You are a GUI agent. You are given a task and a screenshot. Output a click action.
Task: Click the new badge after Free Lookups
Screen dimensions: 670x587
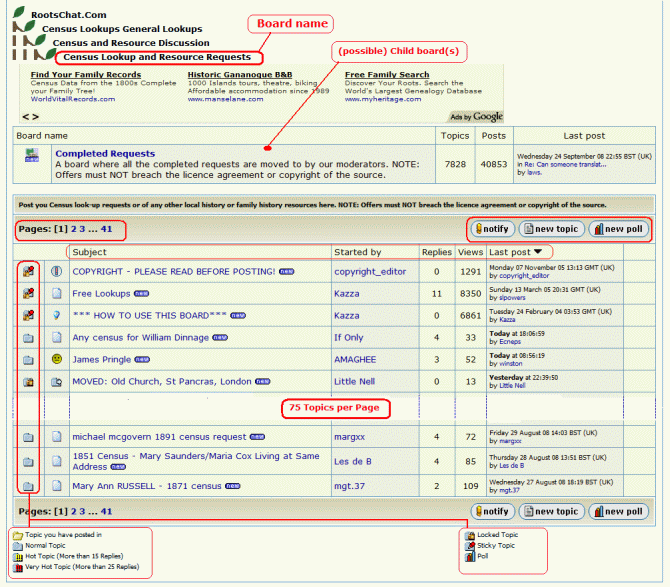[141, 294]
